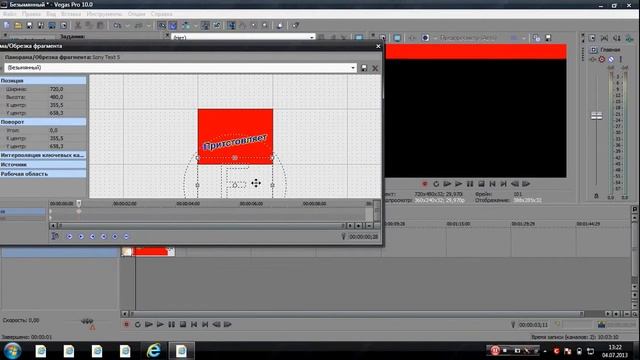Click the What's This help icon
The height and width of the screenshot is (360, 640).
296,25
